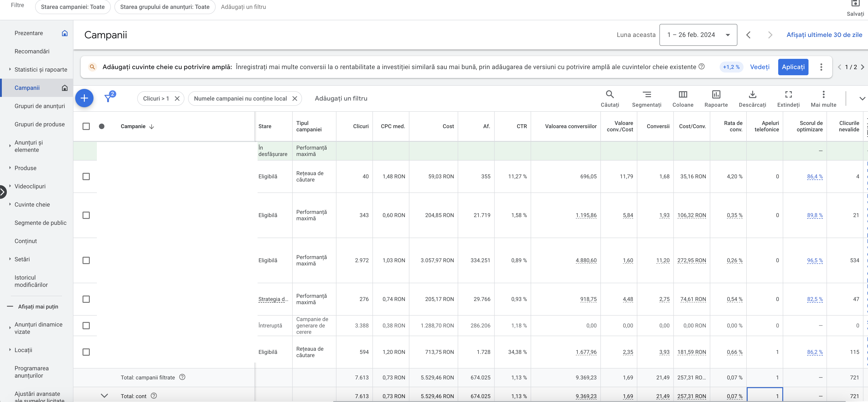Click the house icon beside Campanii in the sidebar
The image size is (868, 402).
pyautogui.click(x=64, y=88)
